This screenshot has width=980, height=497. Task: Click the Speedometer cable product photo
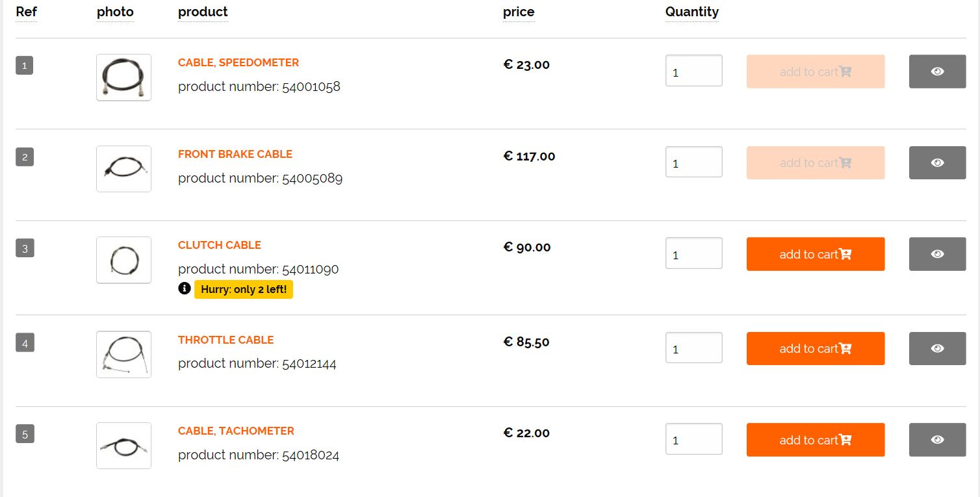123,77
